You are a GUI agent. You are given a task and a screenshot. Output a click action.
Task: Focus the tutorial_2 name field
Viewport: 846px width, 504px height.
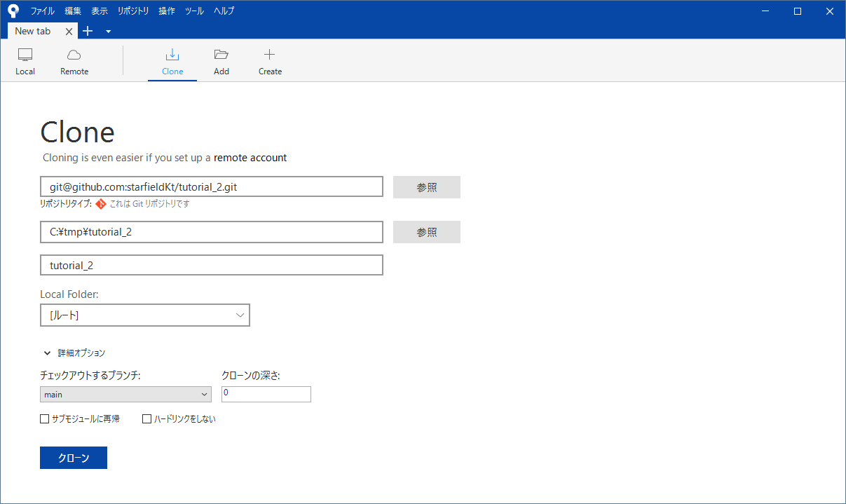(212, 266)
